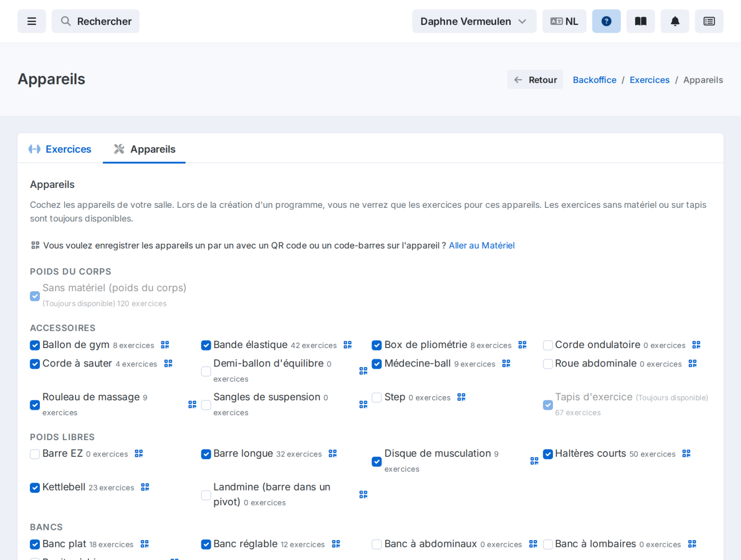Enable the Corde ondulatoire checkbox
The height and width of the screenshot is (560, 741).
[548, 345]
